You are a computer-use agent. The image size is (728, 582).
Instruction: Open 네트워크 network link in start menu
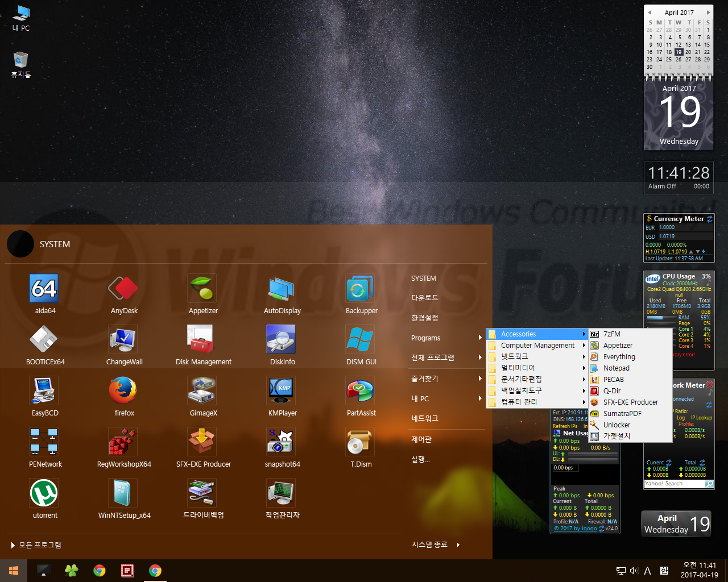[x=425, y=418]
